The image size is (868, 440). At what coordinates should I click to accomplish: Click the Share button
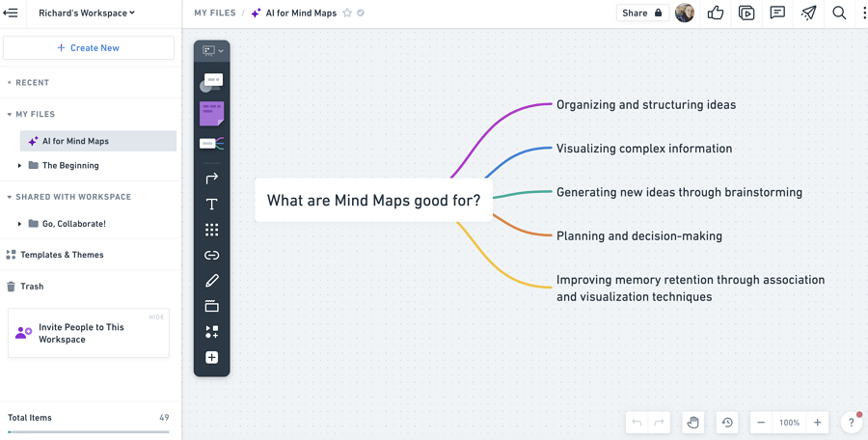pos(641,14)
